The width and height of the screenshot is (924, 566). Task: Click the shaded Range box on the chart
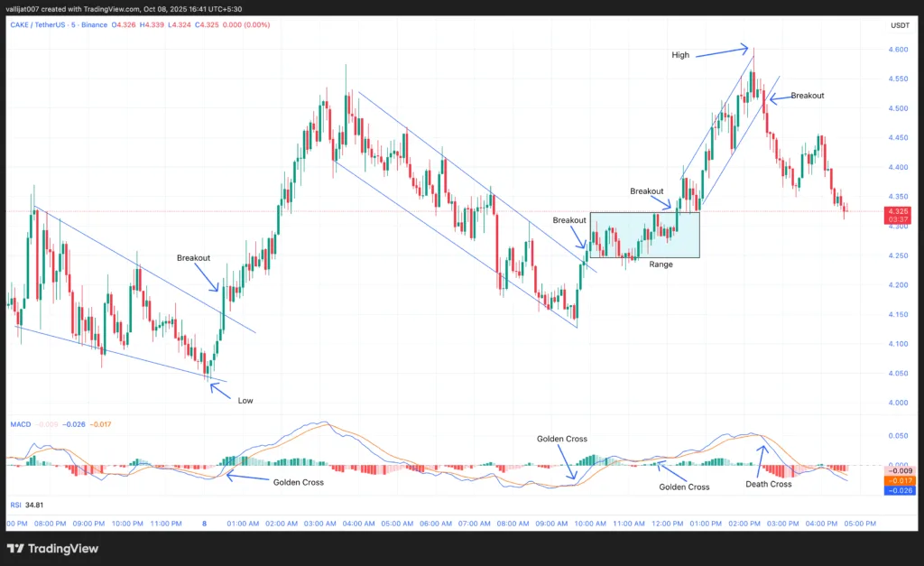pos(644,237)
